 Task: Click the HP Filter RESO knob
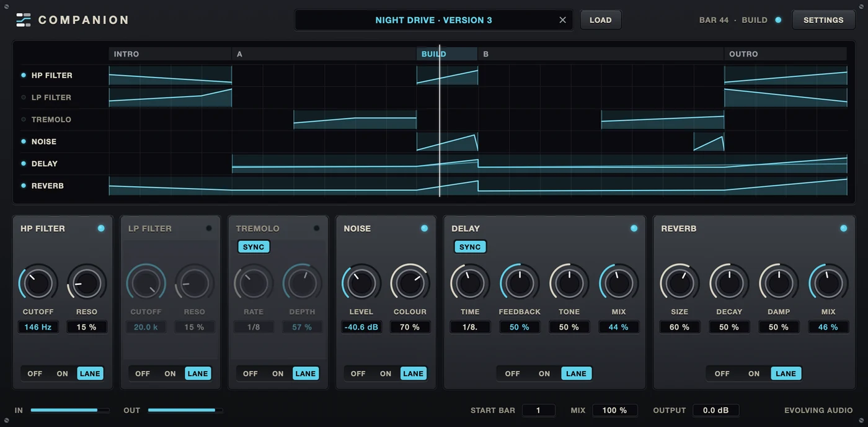point(87,284)
